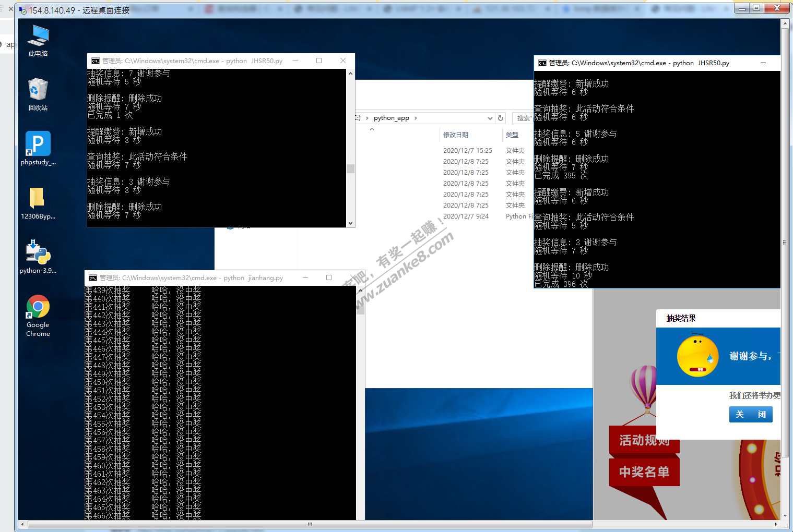Click the 已完成 396 次 output line

pos(561,284)
